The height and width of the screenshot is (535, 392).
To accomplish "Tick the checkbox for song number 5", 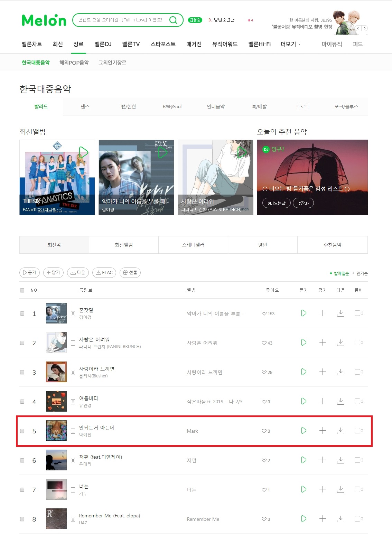I will click(22, 431).
